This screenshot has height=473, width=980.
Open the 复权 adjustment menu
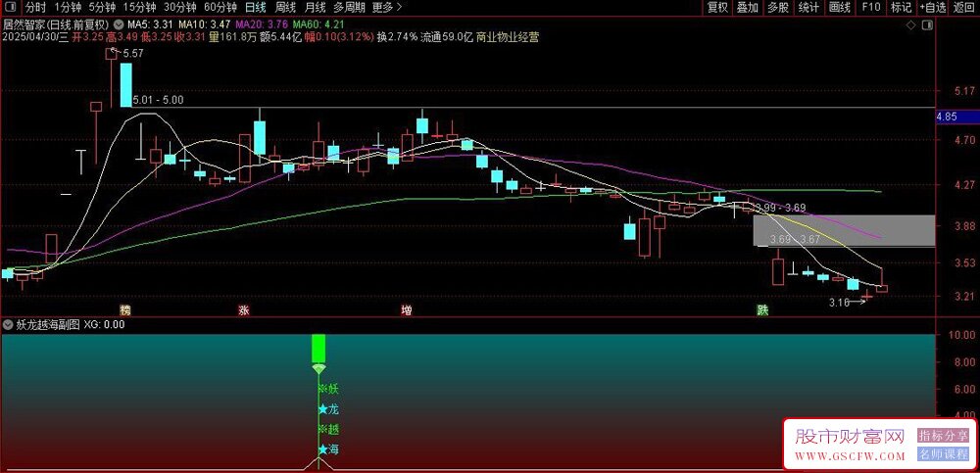coord(717,8)
